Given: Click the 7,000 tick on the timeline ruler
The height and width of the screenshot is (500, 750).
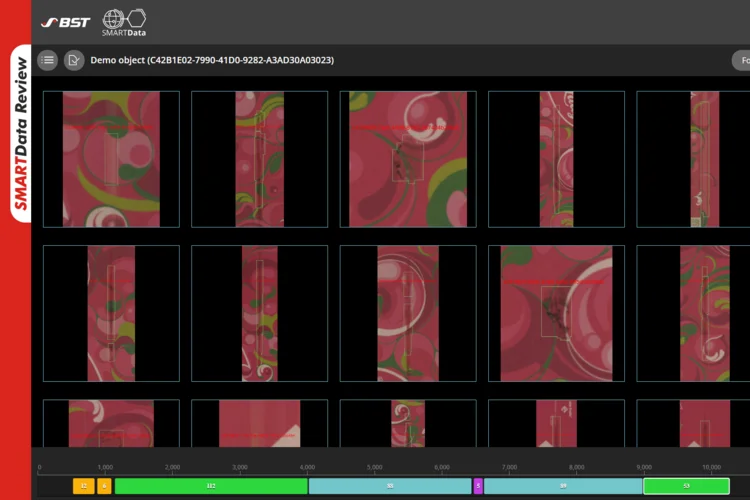Looking at the screenshot, I should point(509,467).
